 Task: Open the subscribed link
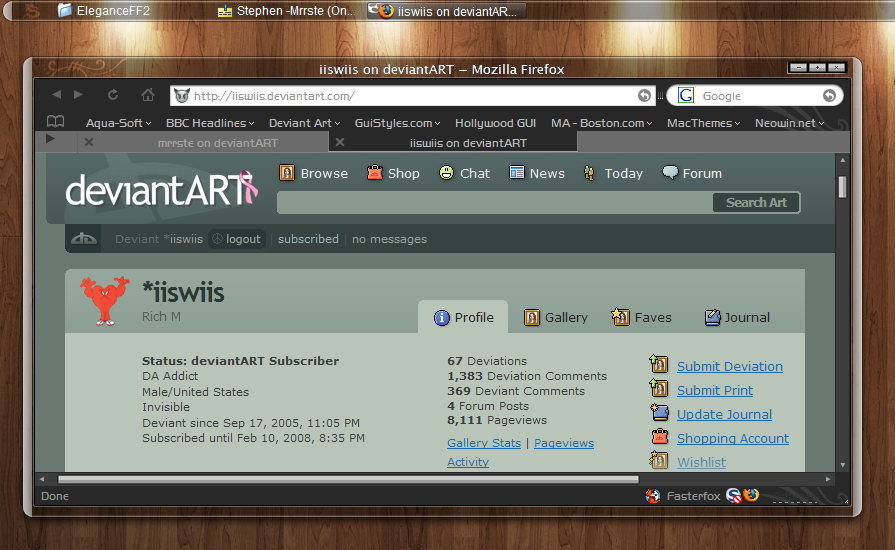[x=308, y=239]
